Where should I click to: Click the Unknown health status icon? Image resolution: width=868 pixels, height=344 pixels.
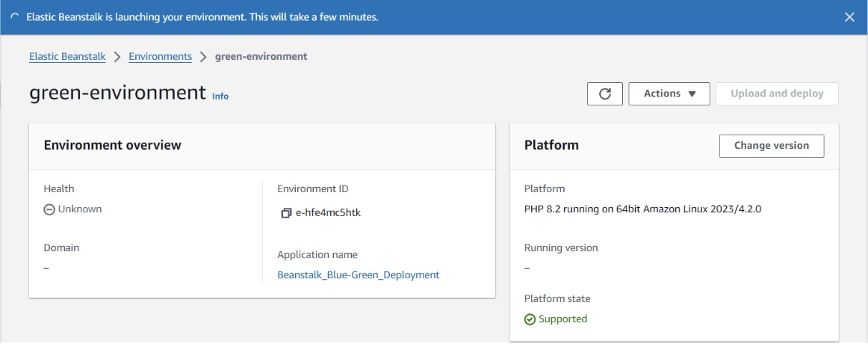point(49,209)
